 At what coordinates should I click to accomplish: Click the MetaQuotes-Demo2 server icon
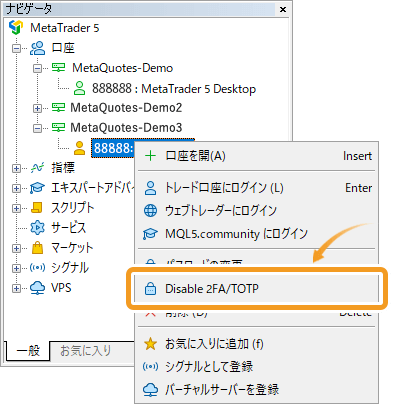[58, 108]
